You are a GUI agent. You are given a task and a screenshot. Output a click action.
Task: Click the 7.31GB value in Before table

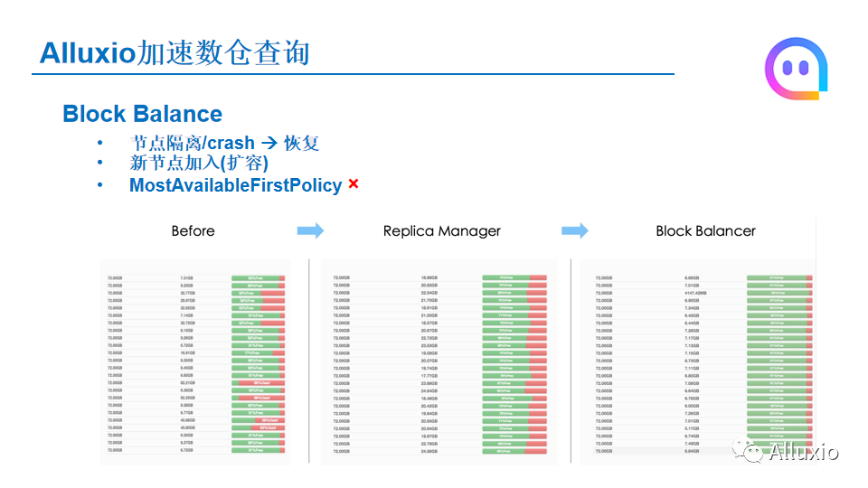pyautogui.click(x=186, y=277)
